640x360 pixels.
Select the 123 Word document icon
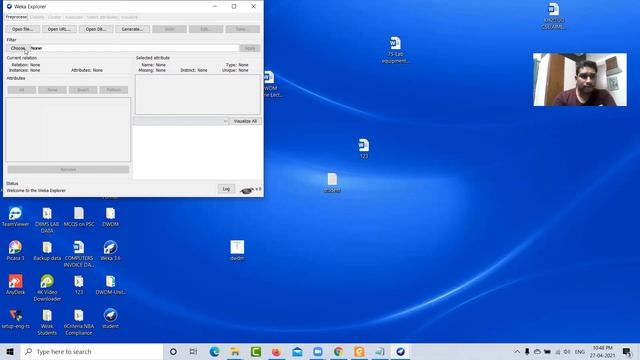pos(363,148)
